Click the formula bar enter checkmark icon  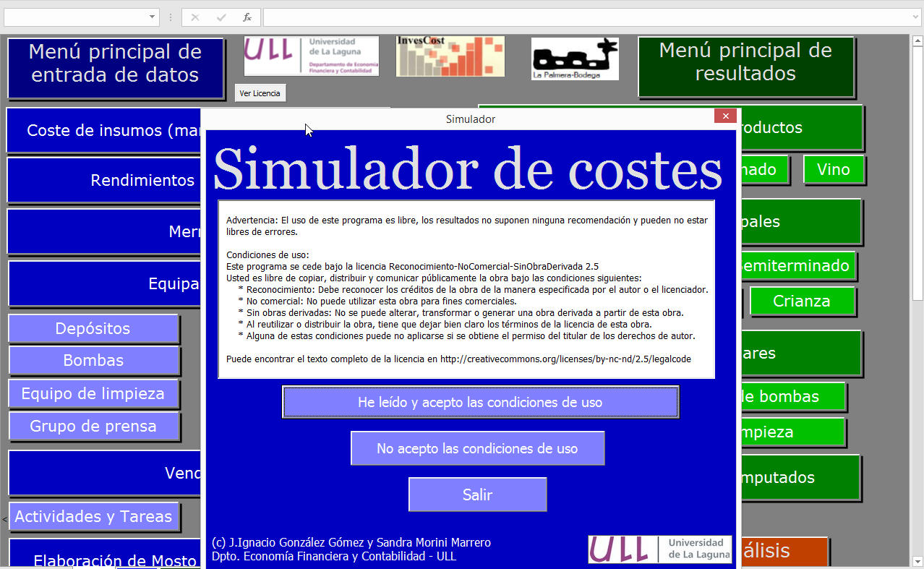click(x=221, y=17)
